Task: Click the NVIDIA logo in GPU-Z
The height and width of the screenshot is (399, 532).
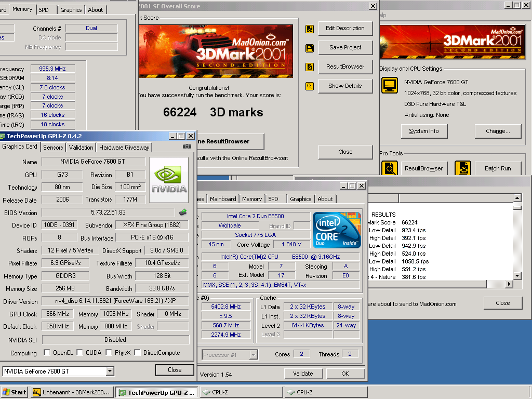Action: (169, 180)
